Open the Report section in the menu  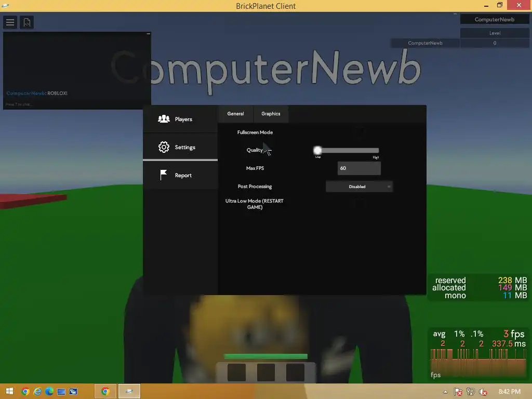[x=180, y=175]
